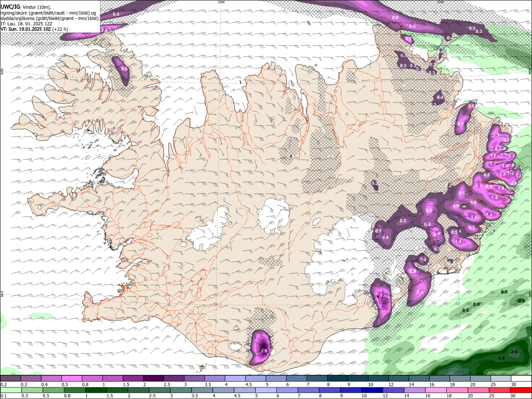Screen dimensions: 532x399
Task: Click the '20W' longitude label on the top edge
Action: [221, 2]
